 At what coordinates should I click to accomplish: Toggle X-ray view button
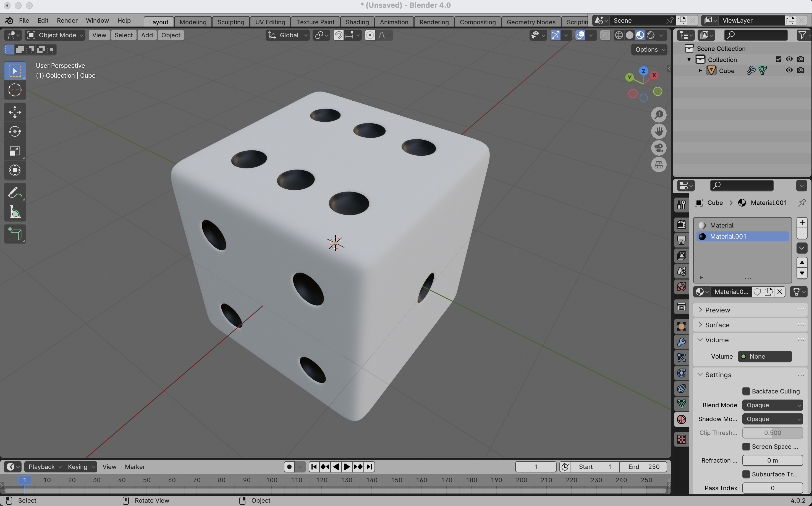tap(605, 35)
